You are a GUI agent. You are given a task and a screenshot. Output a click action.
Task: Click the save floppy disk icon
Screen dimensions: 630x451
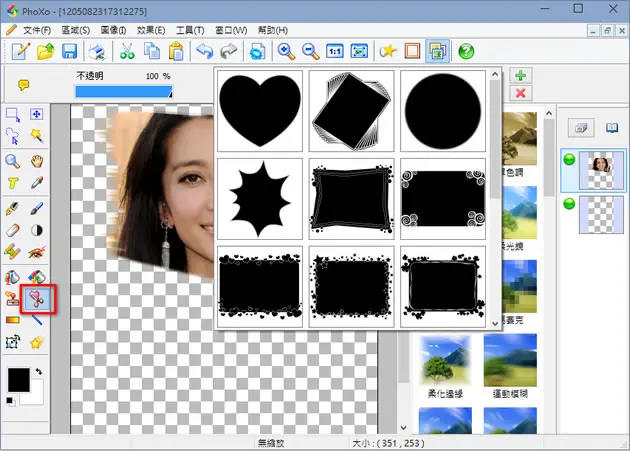click(70, 51)
